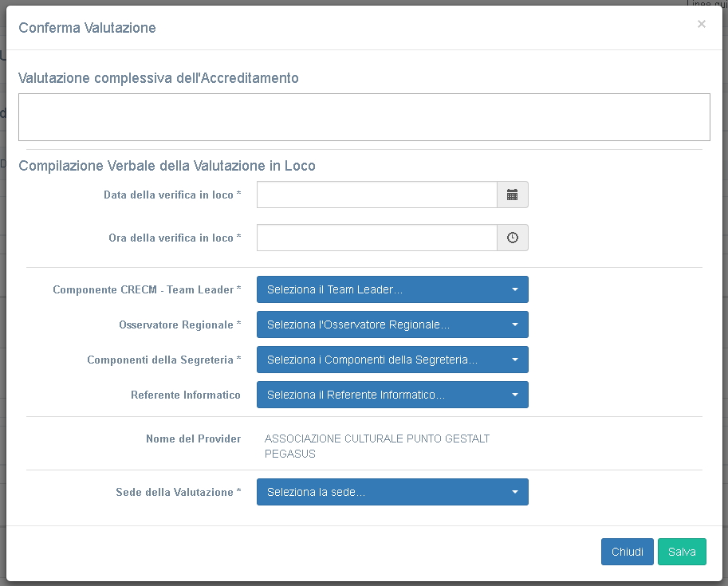Expand the Osservatore Regionale dropdown

tap(392, 324)
